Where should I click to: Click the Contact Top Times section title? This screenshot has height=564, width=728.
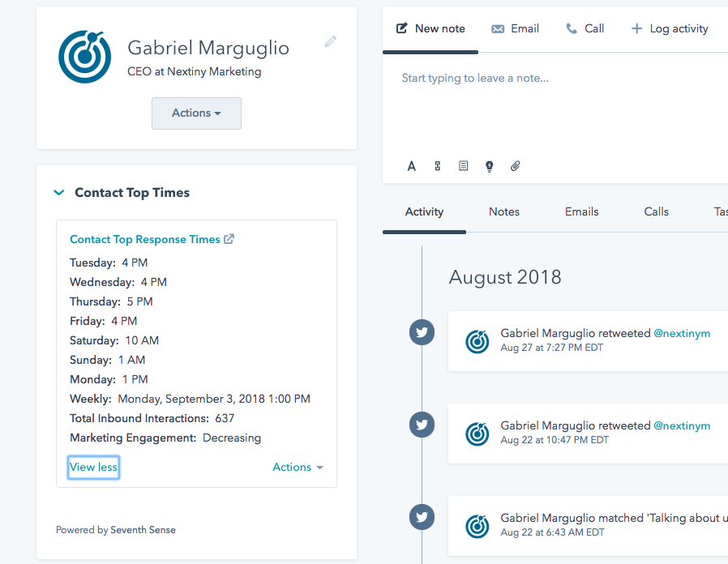132,193
